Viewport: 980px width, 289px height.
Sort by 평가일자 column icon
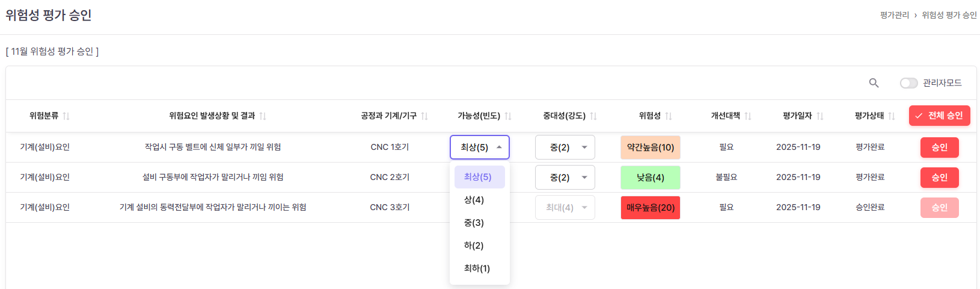tap(820, 116)
